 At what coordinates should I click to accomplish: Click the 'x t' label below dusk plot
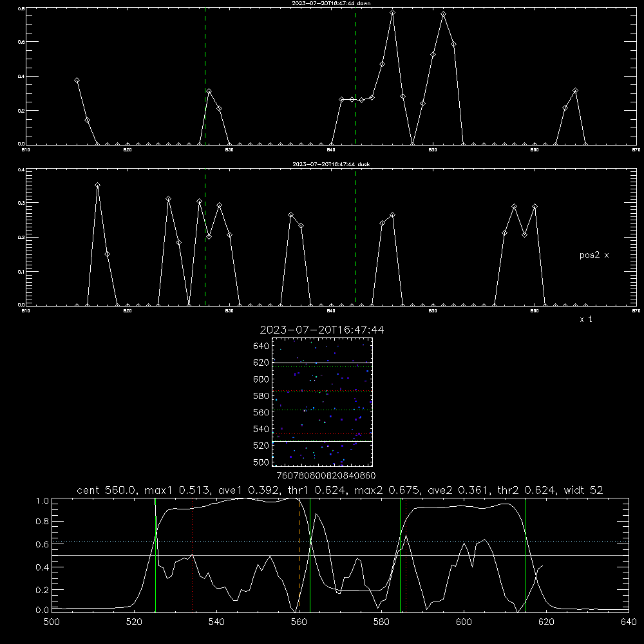click(x=585, y=319)
